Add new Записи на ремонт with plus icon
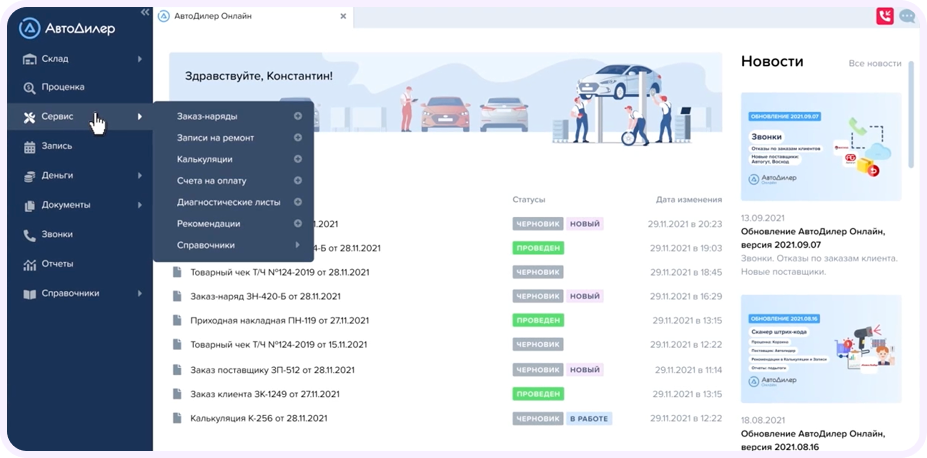This screenshot has height=458, width=927. pos(298,138)
